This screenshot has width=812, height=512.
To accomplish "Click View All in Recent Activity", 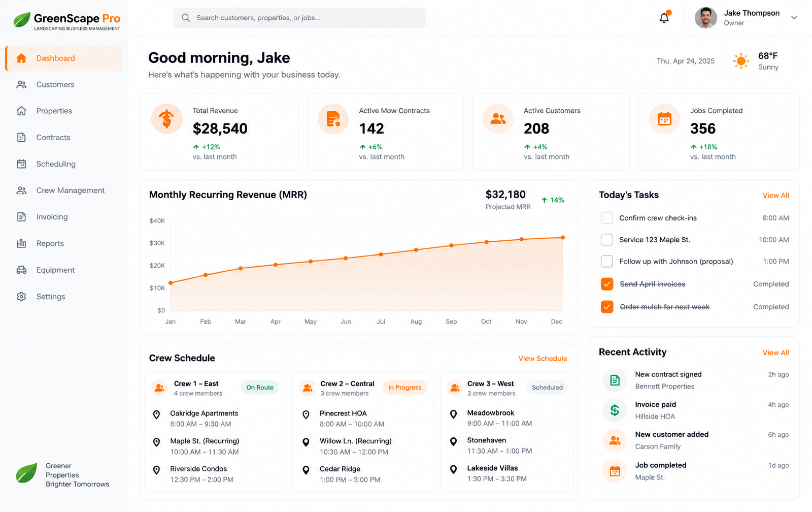I will pos(775,353).
